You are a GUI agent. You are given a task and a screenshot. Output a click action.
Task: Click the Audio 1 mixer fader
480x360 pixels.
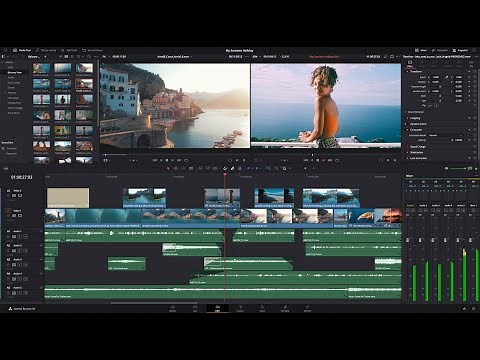(407, 240)
